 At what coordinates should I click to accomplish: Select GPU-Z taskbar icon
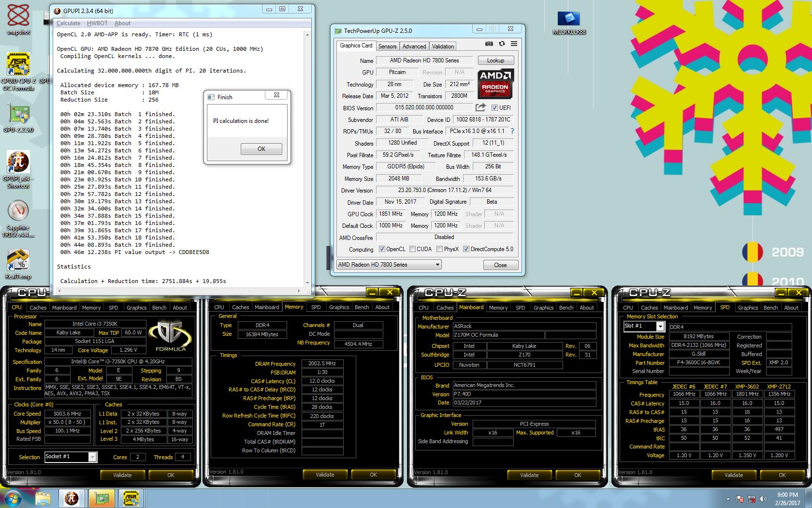click(x=101, y=498)
